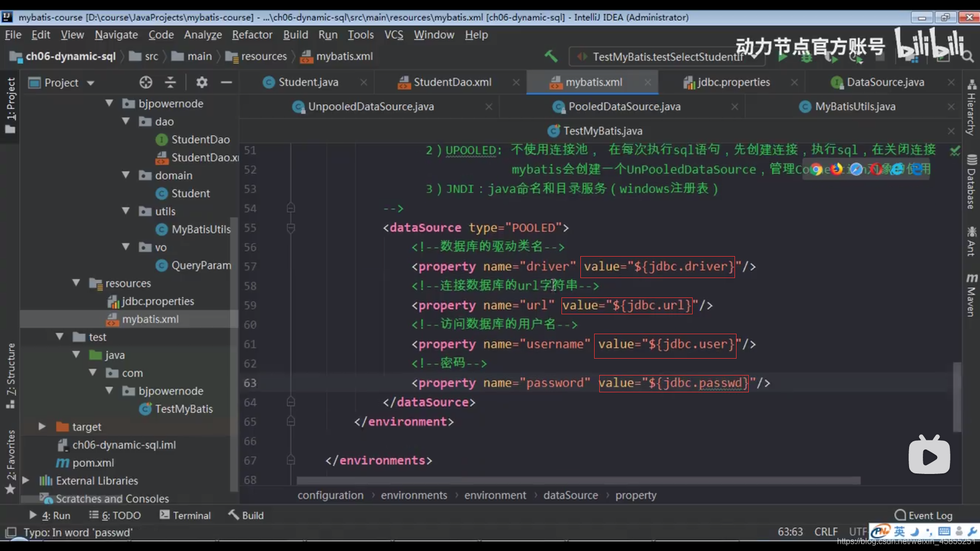Viewport: 980px width, 551px height.
Task: Open the Database tool window
Action: pos(971,182)
